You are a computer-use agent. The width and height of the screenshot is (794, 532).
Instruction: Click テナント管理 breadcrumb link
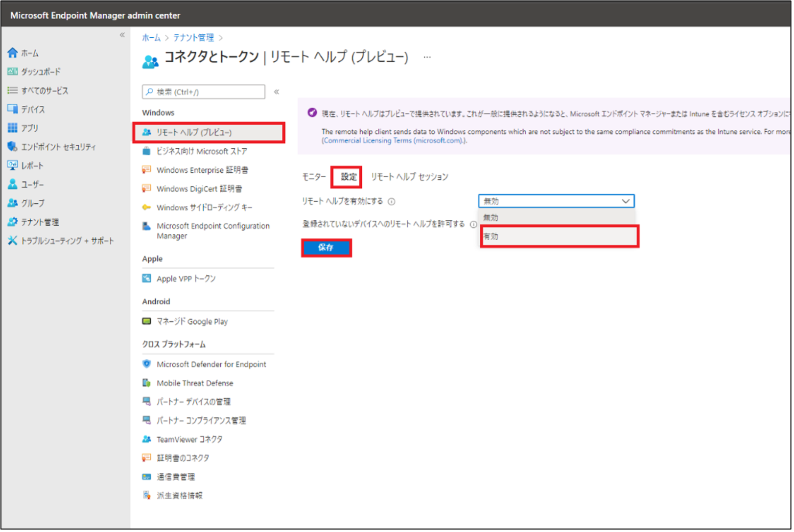click(194, 38)
